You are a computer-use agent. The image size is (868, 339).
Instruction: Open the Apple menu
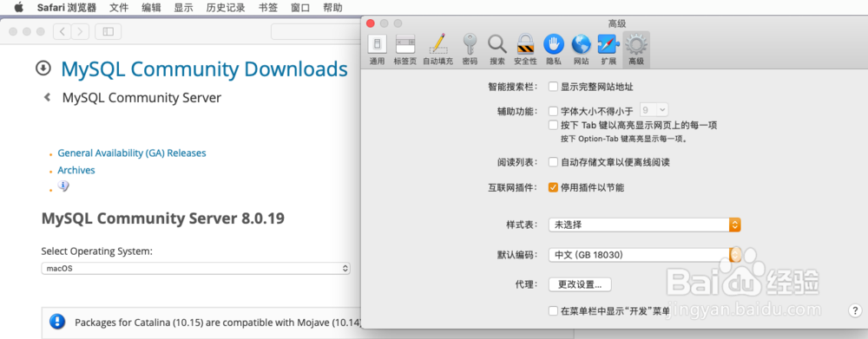[x=19, y=8]
